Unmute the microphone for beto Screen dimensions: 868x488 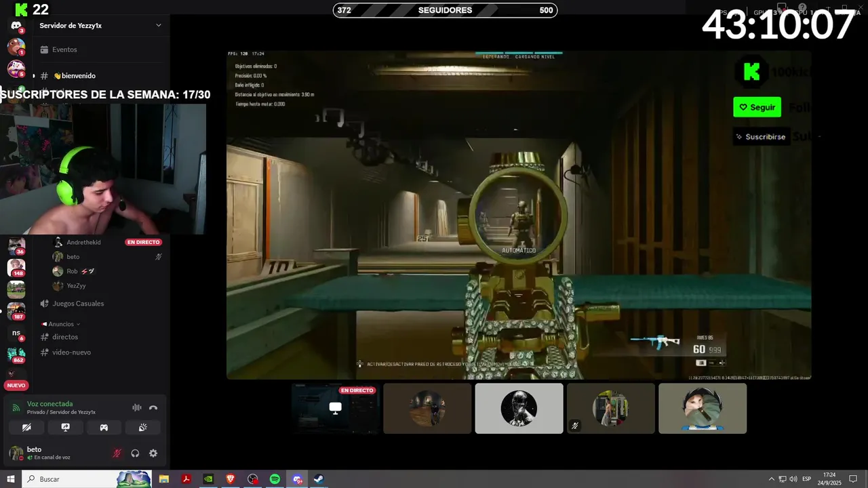117,453
